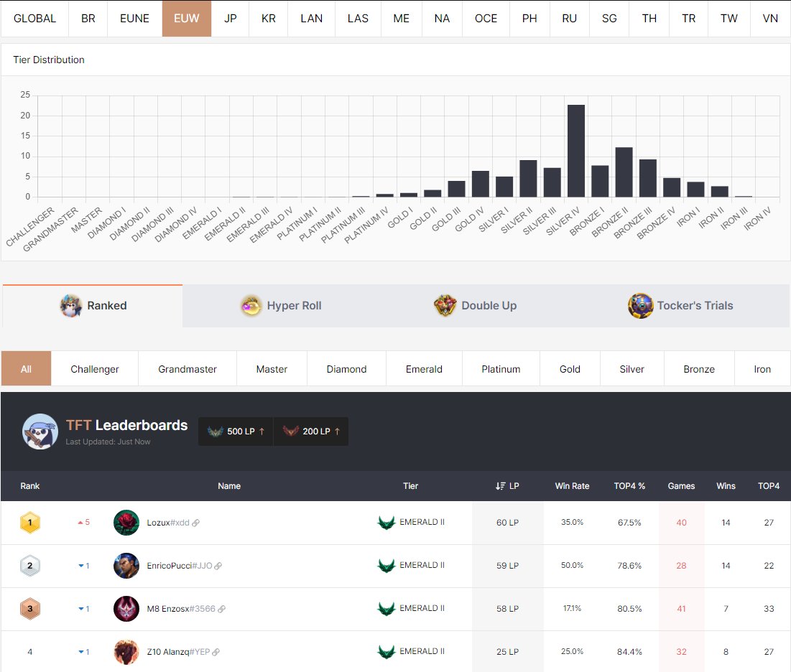791x672 pixels.
Task: Click the link icon beside Z10 Alanzq#YEP
Action: (216, 653)
